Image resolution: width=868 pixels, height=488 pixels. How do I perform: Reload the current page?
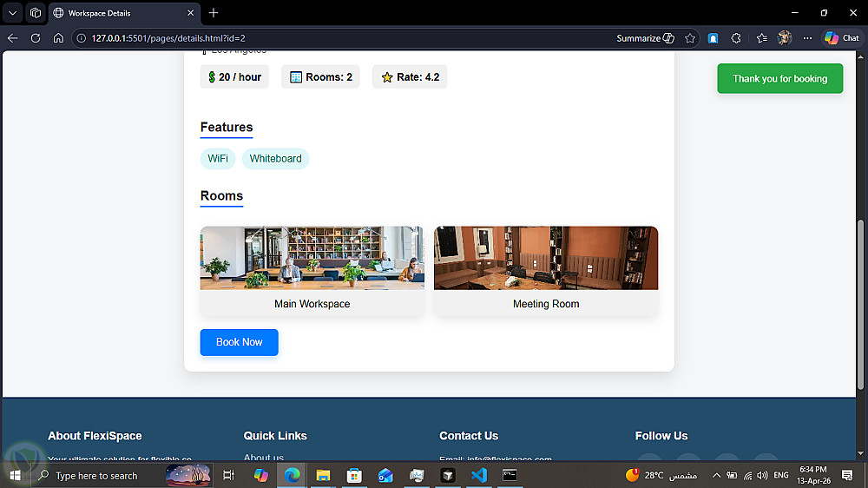(x=36, y=38)
